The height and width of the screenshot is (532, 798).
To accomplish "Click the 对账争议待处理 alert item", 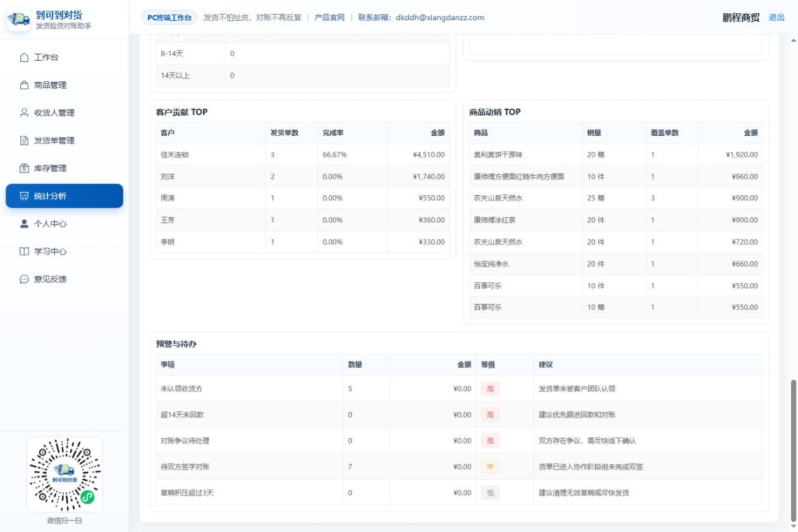I will (185, 441).
